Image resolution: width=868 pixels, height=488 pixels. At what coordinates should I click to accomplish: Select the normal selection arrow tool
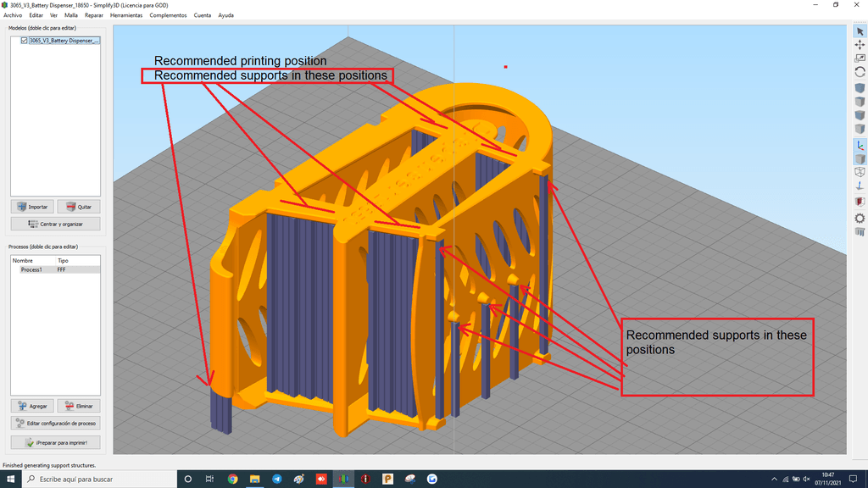click(x=860, y=31)
